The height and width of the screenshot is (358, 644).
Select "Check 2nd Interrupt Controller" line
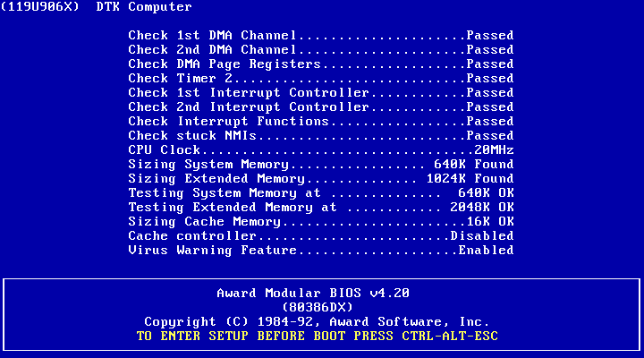coord(321,107)
